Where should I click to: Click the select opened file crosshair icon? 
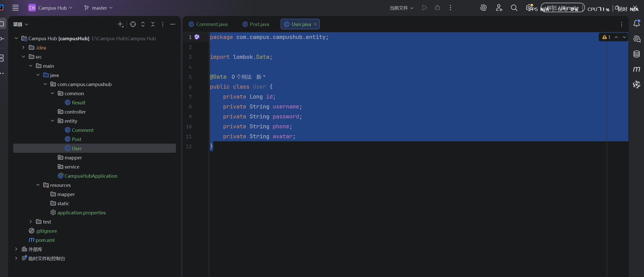tap(133, 24)
